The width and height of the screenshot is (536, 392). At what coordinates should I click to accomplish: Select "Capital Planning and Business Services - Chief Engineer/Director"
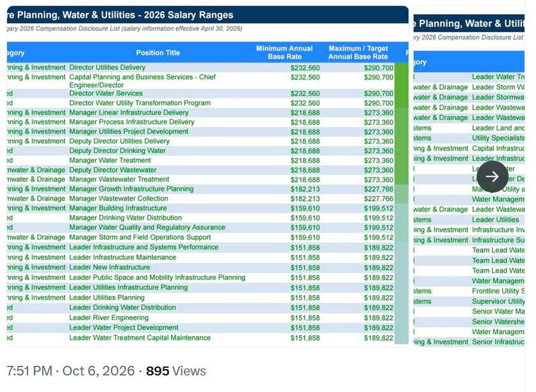[142, 81]
